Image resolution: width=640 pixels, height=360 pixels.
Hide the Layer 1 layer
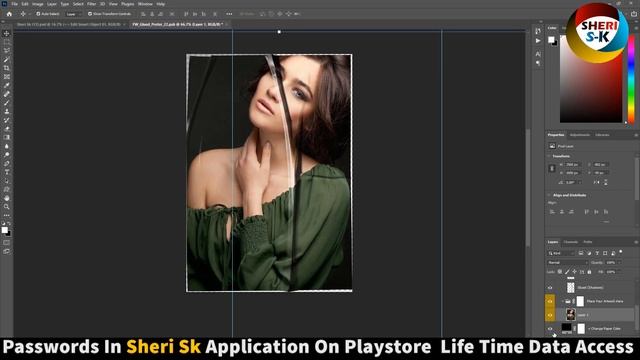click(x=550, y=315)
